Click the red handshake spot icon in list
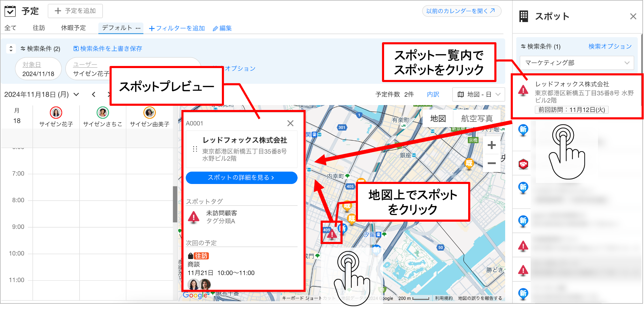The height and width of the screenshot is (310, 644). pyautogui.click(x=523, y=164)
